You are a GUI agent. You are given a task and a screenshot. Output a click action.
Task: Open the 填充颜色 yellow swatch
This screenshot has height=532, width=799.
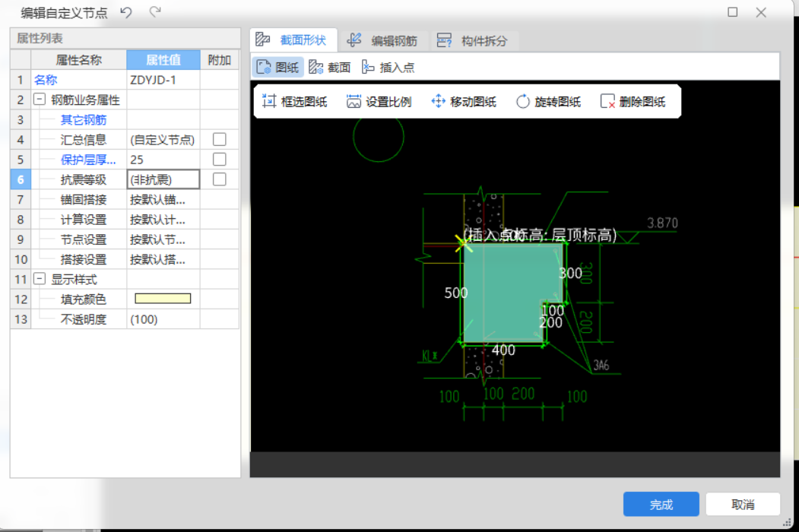(x=163, y=299)
